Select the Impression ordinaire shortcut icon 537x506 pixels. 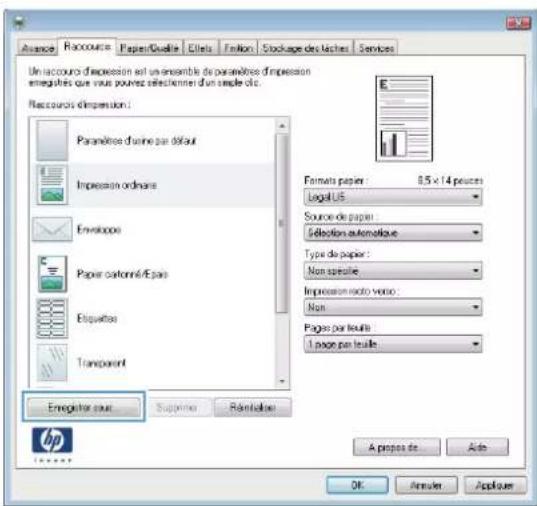coord(52,185)
